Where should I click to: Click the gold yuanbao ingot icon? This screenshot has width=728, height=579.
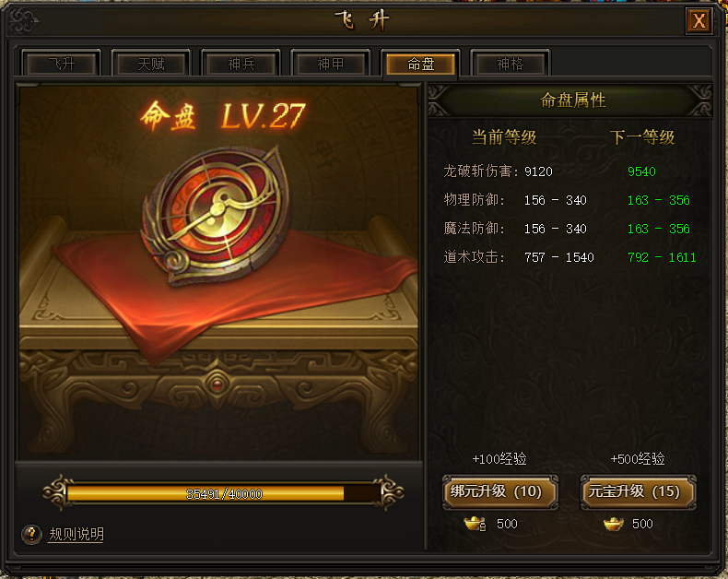tap(613, 525)
